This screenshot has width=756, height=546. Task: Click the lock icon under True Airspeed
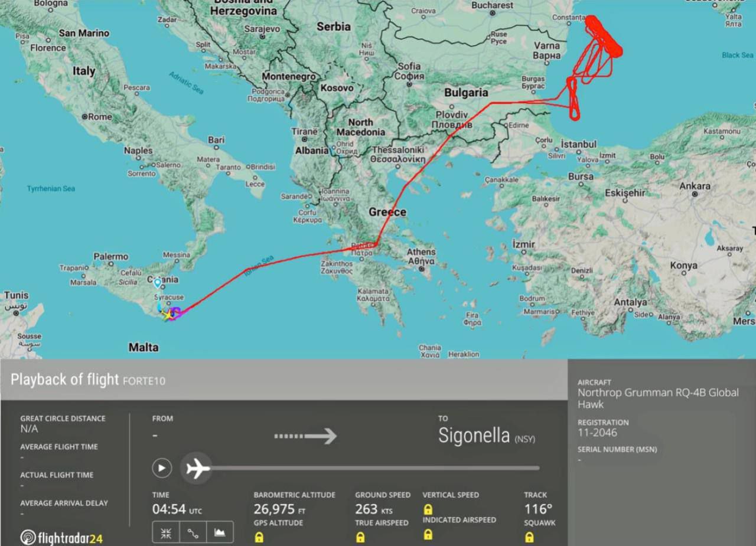pyautogui.click(x=360, y=537)
